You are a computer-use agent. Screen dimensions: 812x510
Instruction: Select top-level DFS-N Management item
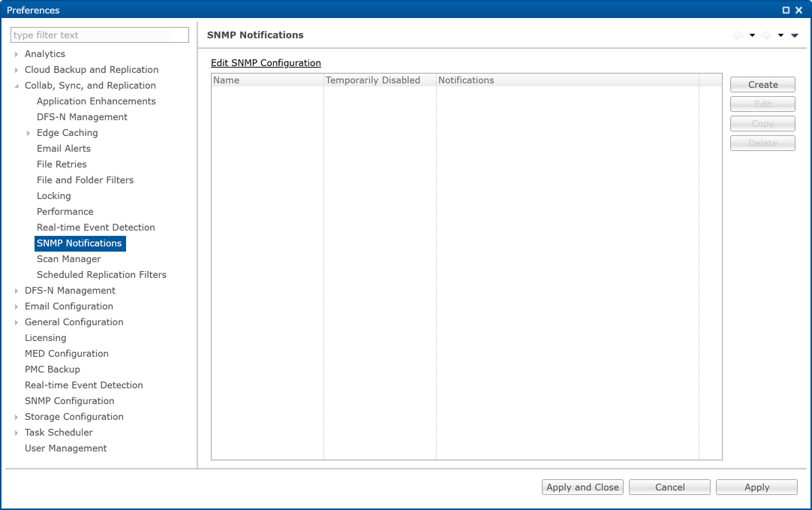click(x=70, y=291)
